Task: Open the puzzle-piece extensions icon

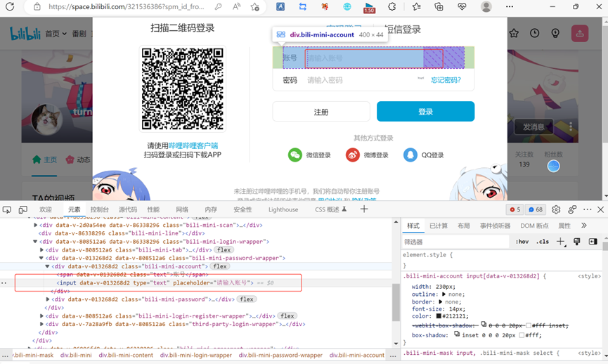Action: (x=392, y=6)
